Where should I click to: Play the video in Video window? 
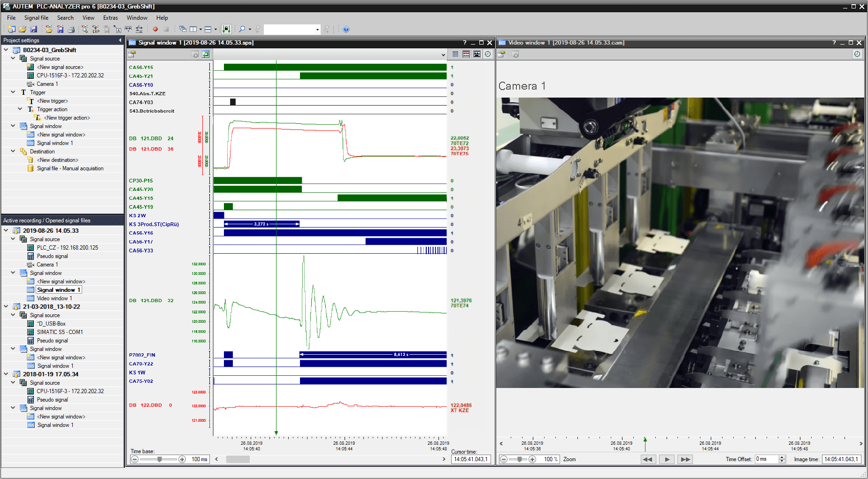point(667,459)
